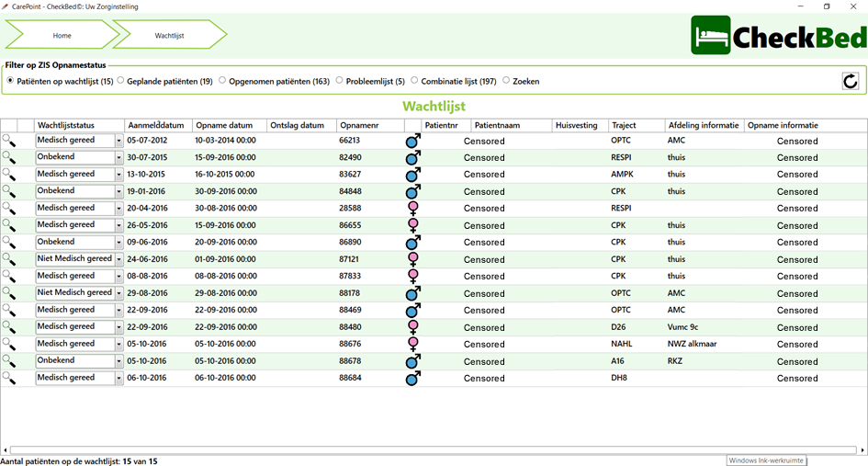The height and width of the screenshot is (466, 868).
Task: Open magnifier details for admission 86655
Action: [9, 225]
